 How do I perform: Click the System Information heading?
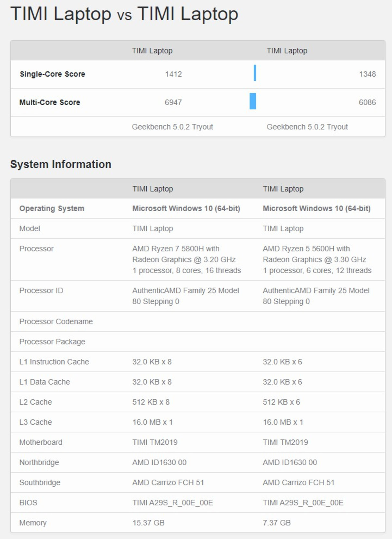pyautogui.click(x=61, y=164)
